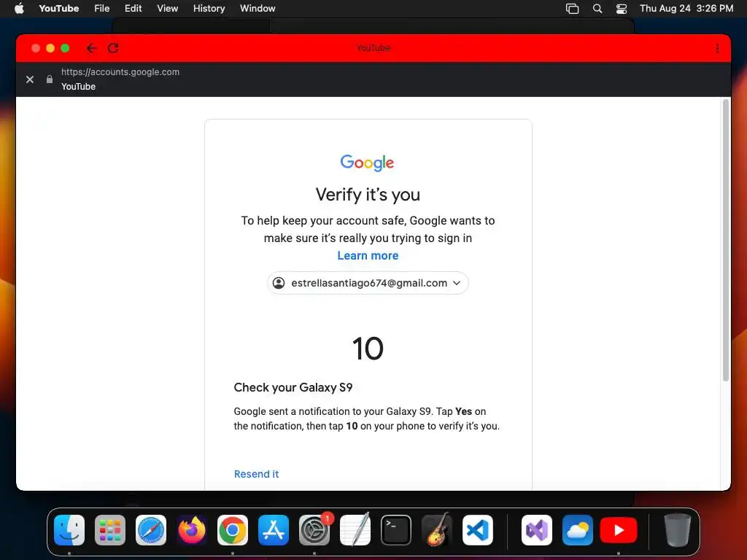Open System Settings from the Dock
747x560 pixels.
click(x=314, y=530)
